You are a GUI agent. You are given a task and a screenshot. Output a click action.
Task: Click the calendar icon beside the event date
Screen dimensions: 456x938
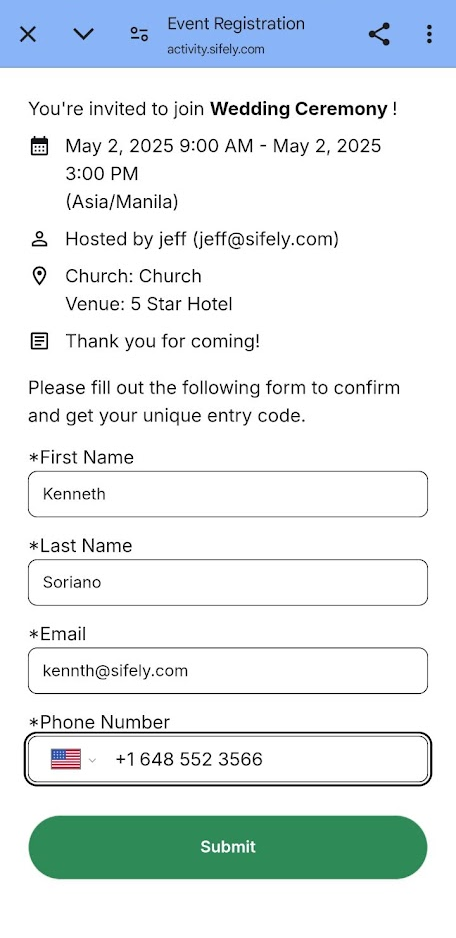pos(39,146)
